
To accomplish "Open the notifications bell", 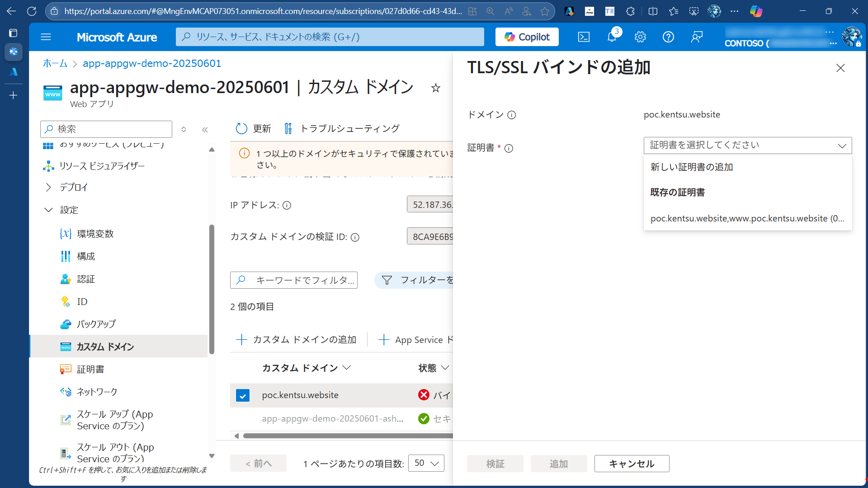I will [612, 37].
